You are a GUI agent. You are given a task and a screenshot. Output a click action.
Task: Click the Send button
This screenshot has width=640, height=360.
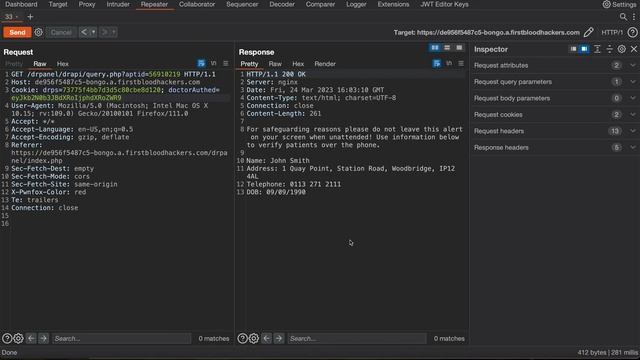pos(17,32)
